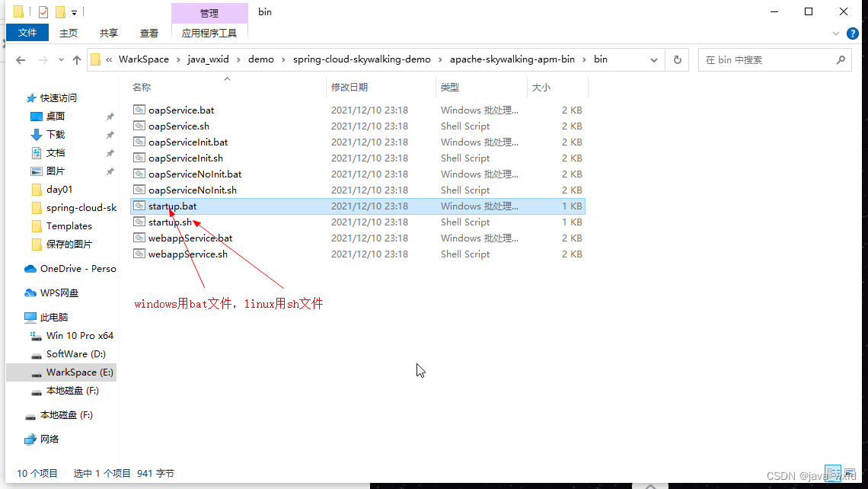The height and width of the screenshot is (489, 868).
Task: Expand path chevron after java_wxid
Action: tap(238, 60)
